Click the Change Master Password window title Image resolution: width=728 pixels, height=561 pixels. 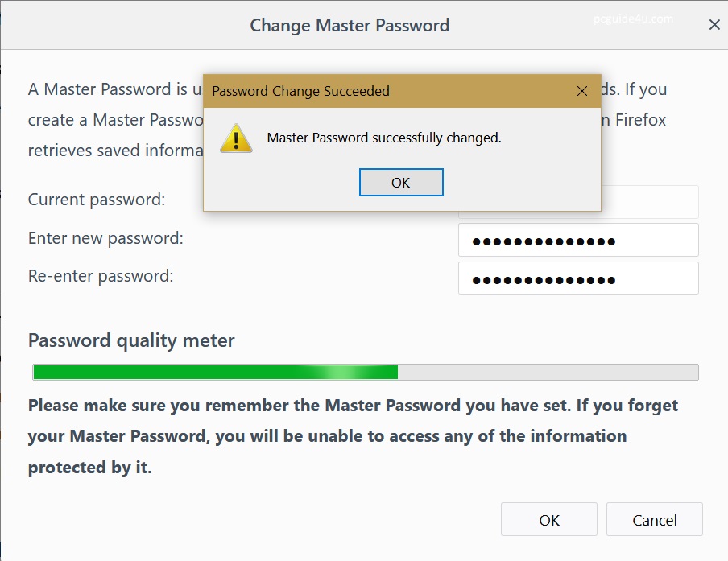pyautogui.click(x=350, y=25)
